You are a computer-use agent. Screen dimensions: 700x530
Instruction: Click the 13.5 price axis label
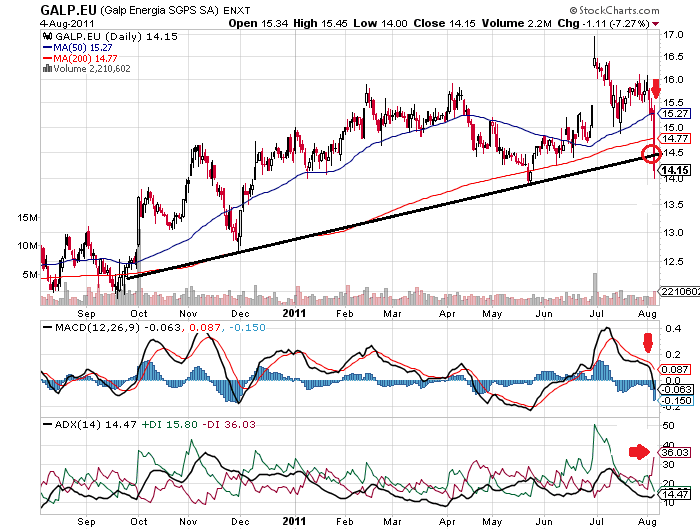click(673, 205)
